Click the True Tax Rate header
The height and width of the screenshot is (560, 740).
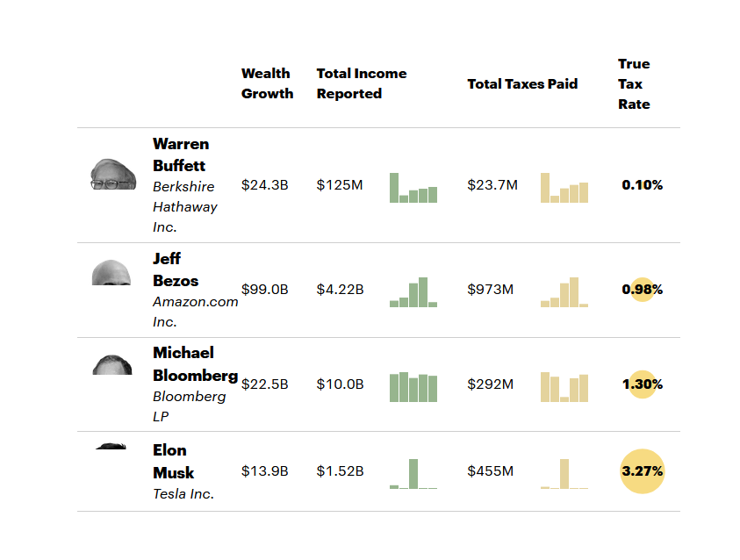point(634,84)
